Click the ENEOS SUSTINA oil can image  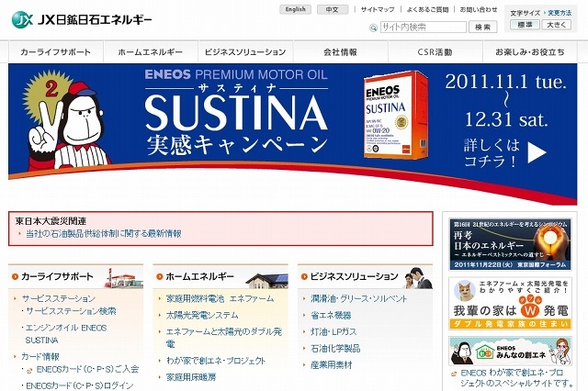click(x=396, y=115)
